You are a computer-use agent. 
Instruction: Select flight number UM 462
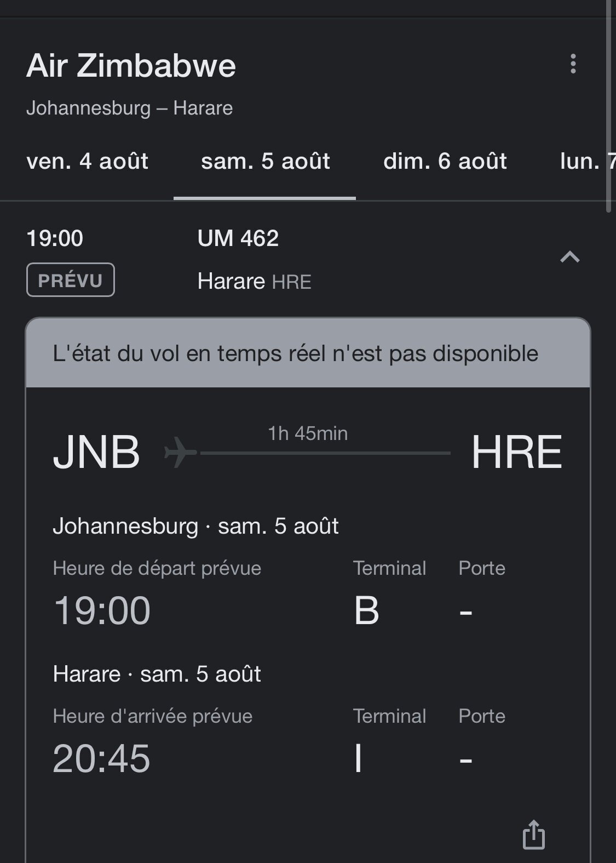238,238
